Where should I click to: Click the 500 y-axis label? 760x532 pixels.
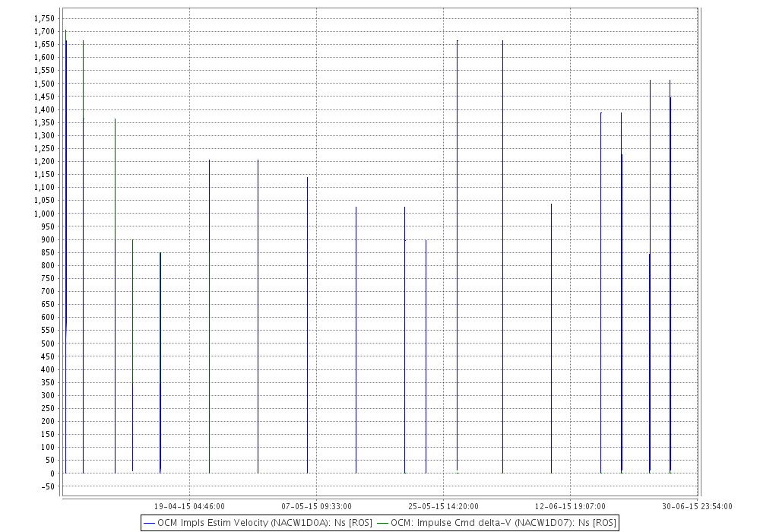(49, 344)
